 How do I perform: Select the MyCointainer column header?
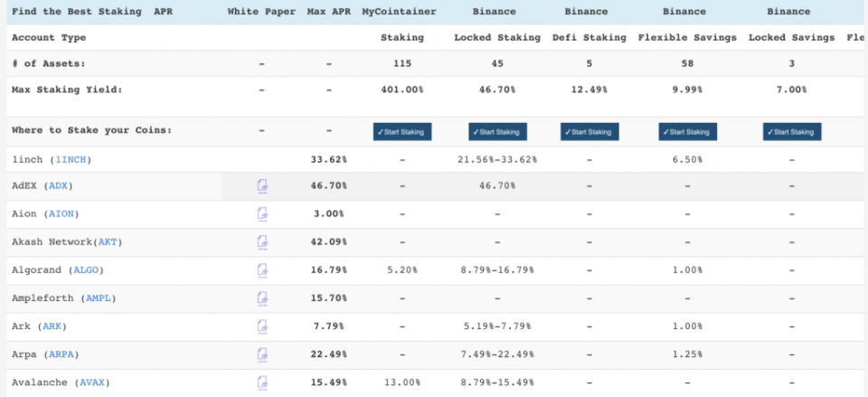pyautogui.click(x=399, y=12)
